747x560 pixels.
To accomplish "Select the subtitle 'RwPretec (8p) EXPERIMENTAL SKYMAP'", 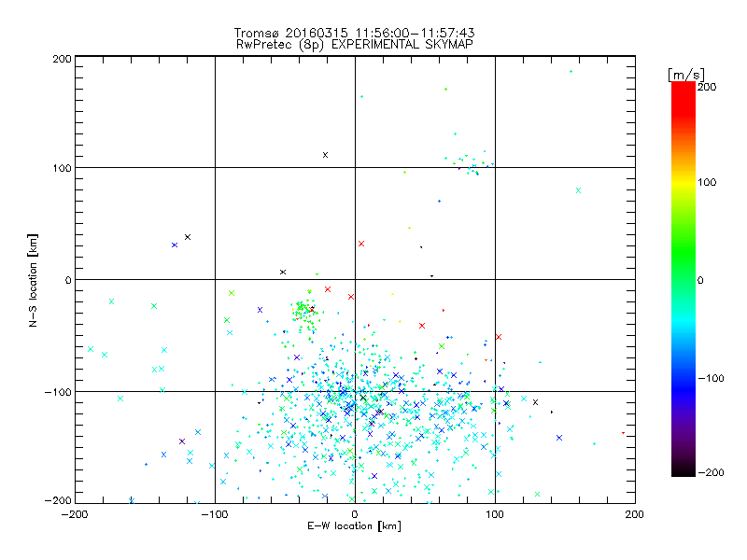I will point(355,44).
